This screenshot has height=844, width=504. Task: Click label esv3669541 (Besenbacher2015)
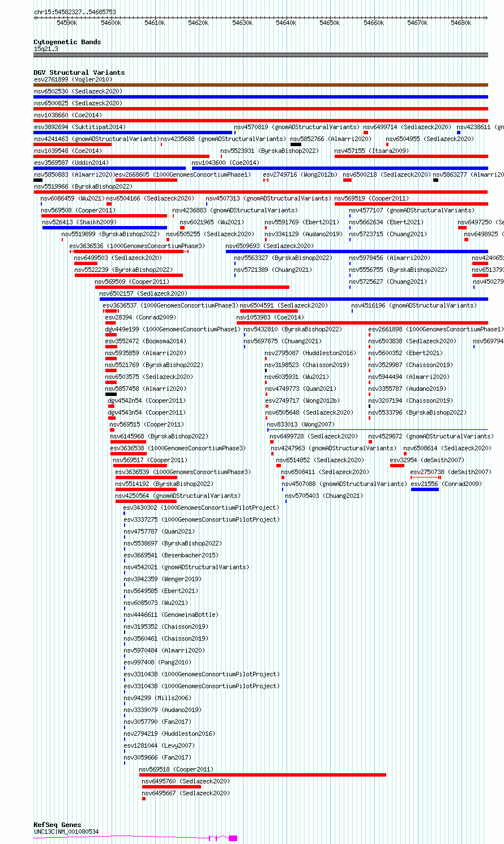click(x=171, y=555)
